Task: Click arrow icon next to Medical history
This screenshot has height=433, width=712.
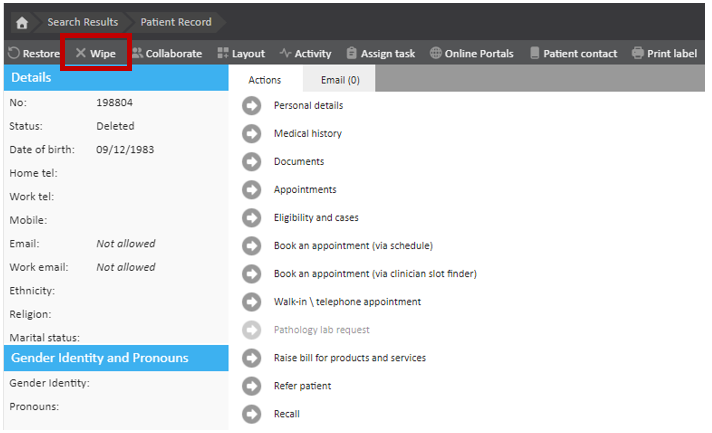Action: (x=251, y=134)
